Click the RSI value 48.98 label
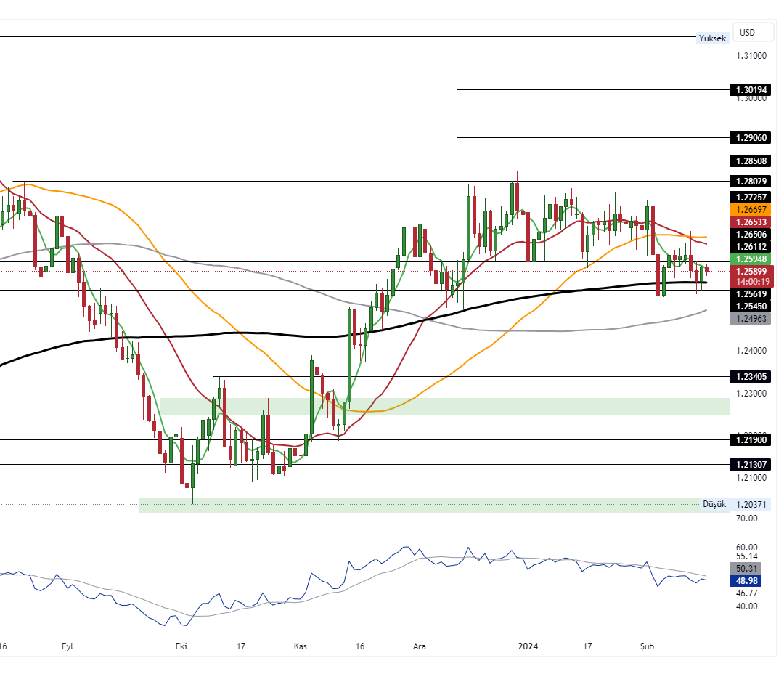The width and height of the screenshot is (784, 682). point(746,581)
